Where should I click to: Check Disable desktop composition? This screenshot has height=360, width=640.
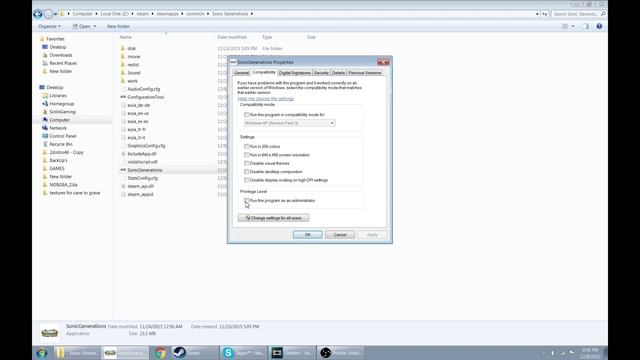[x=247, y=172]
